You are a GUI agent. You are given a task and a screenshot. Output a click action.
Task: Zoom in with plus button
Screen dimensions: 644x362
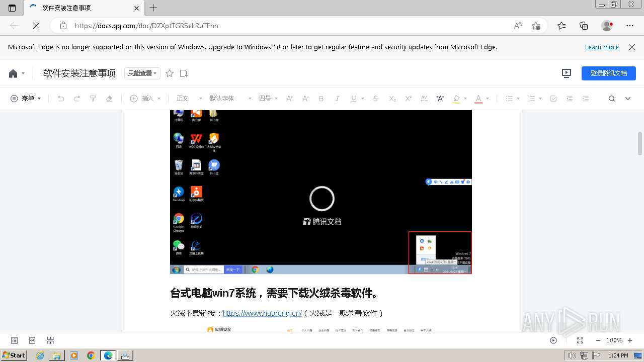click(x=630, y=340)
